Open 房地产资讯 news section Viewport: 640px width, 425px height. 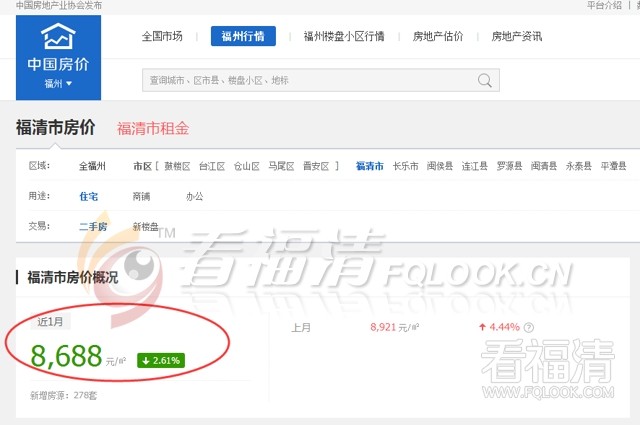pyautogui.click(x=517, y=36)
